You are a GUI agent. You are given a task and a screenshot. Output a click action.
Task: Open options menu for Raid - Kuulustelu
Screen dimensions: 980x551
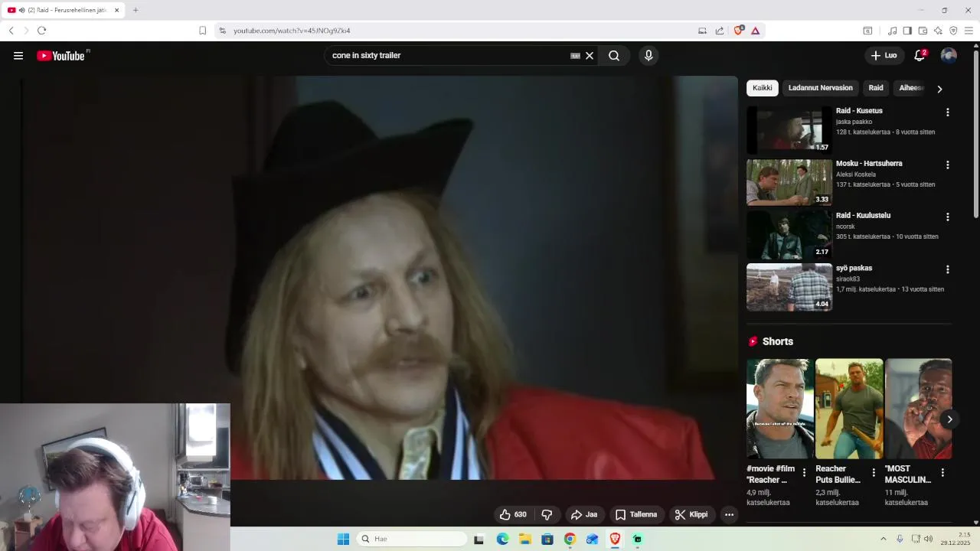point(947,217)
